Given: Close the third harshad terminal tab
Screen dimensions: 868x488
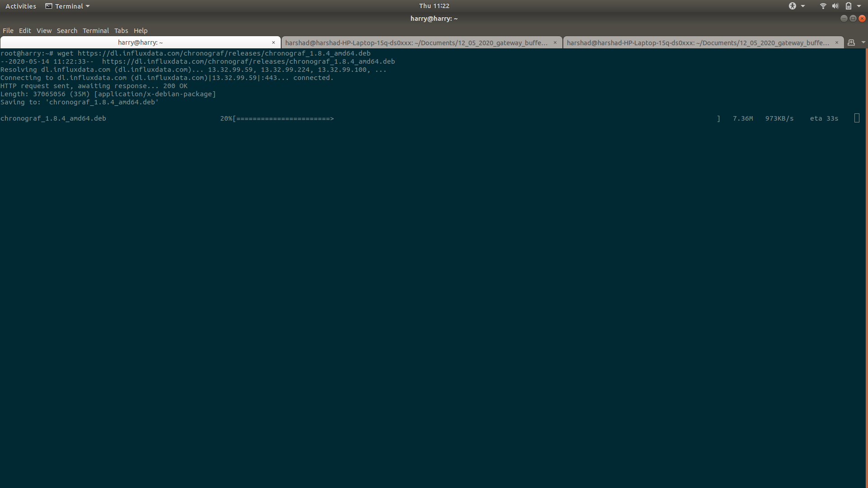Looking at the screenshot, I should (x=837, y=42).
